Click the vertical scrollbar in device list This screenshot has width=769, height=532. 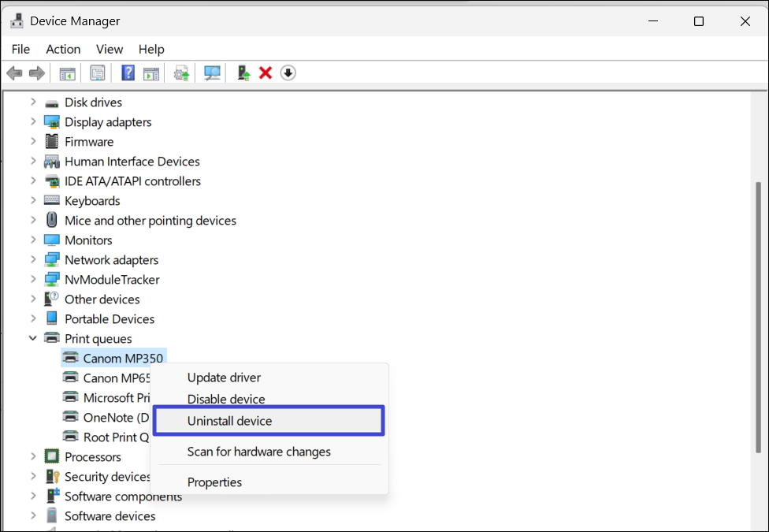pyautogui.click(x=760, y=315)
